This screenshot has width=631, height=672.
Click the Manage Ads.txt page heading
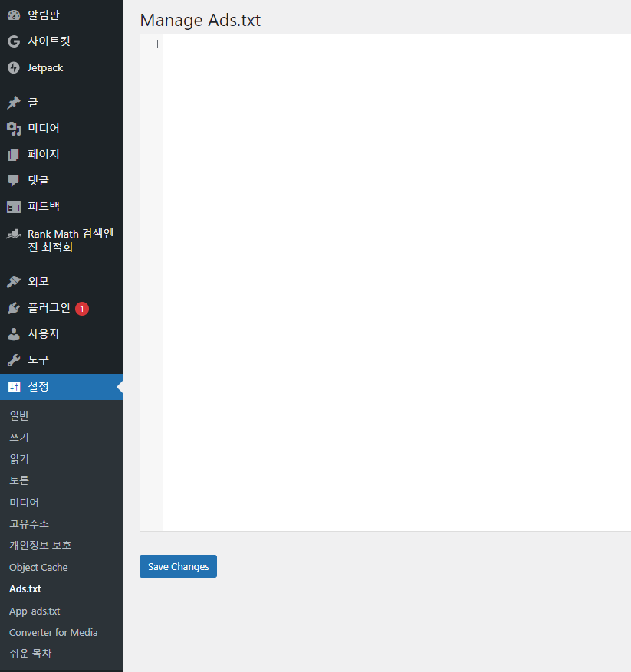click(200, 20)
